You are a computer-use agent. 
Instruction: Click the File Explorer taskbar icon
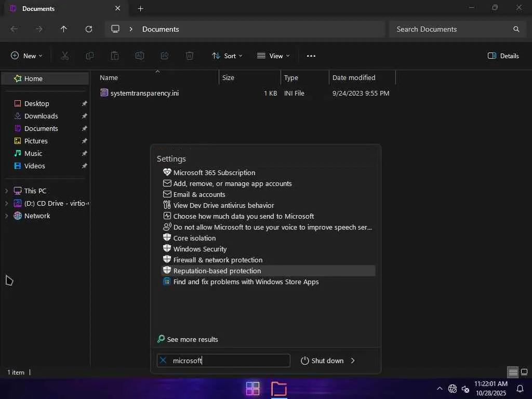click(x=279, y=389)
